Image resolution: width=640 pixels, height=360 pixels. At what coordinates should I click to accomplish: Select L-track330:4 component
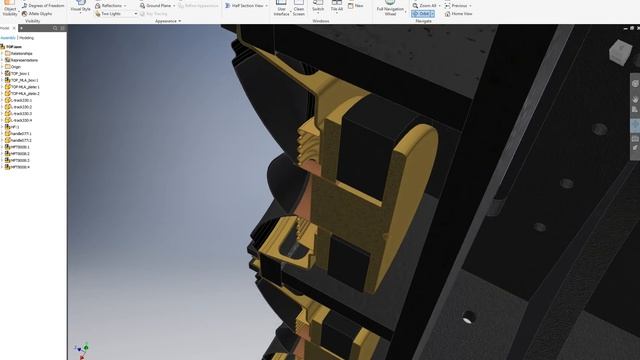click(18, 120)
